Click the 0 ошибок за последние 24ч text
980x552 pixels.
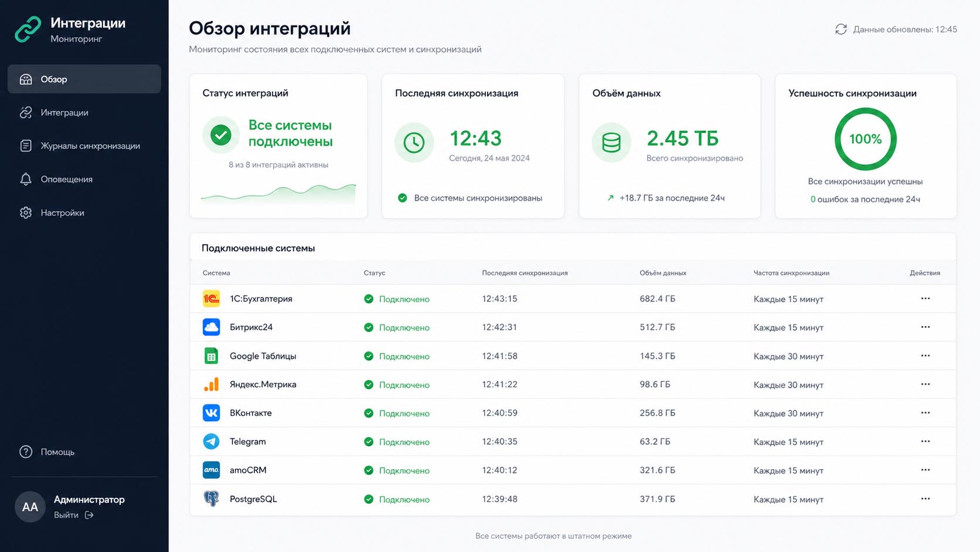865,199
